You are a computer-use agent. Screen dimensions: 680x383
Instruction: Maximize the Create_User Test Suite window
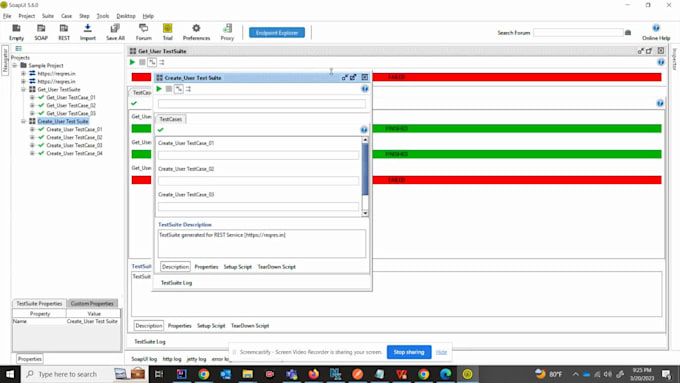(353, 77)
